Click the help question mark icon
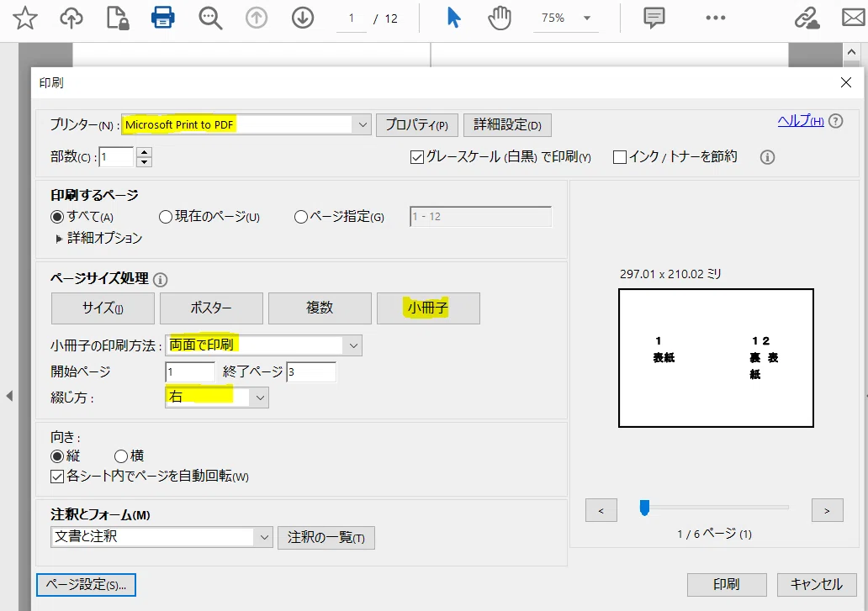 (x=836, y=120)
